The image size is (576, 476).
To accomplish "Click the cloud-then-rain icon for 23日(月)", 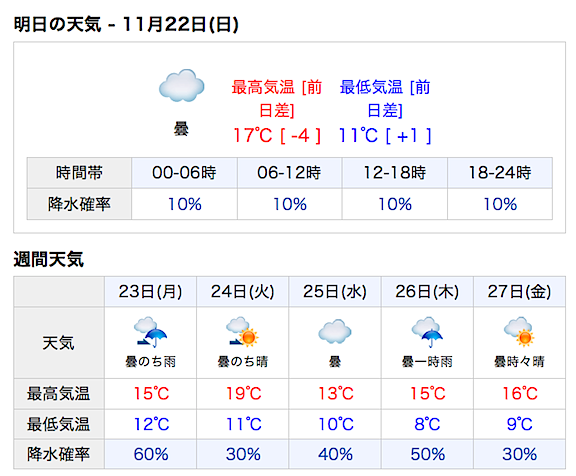I will tap(150, 332).
